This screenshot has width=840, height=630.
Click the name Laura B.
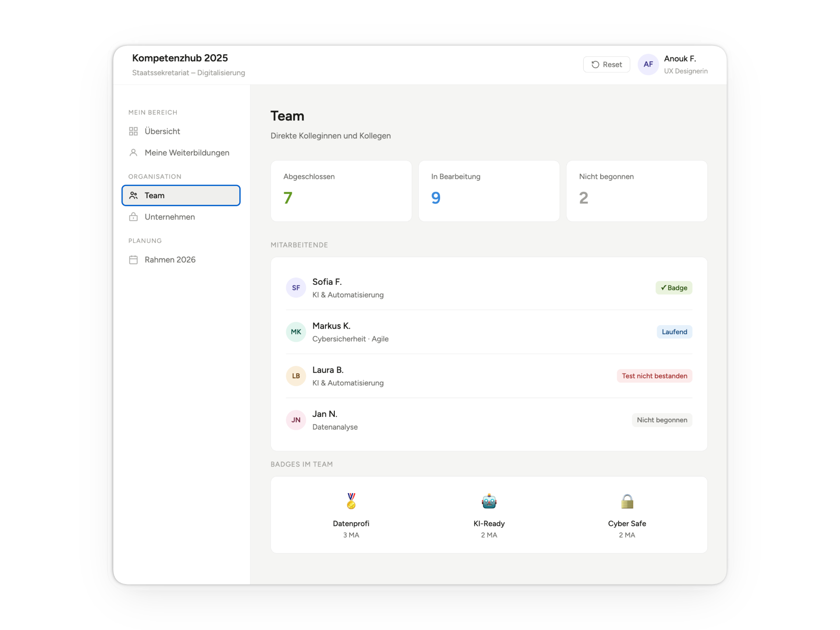tap(328, 370)
